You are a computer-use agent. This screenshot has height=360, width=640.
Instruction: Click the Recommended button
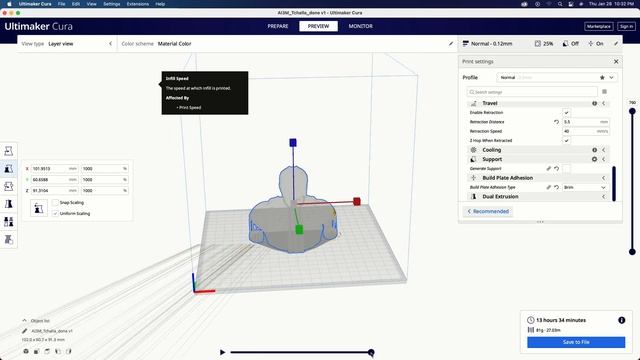[x=488, y=211]
